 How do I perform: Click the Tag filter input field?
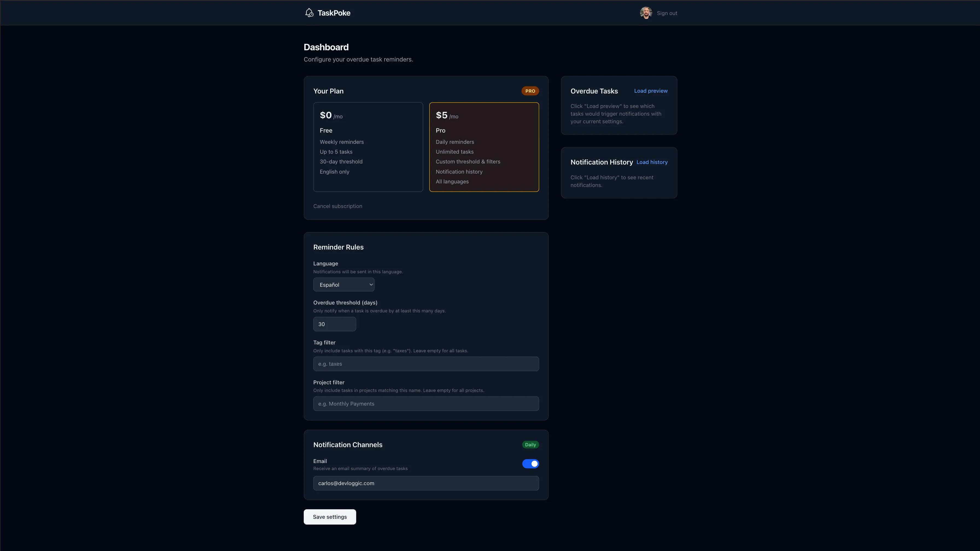[x=426, y=364]
